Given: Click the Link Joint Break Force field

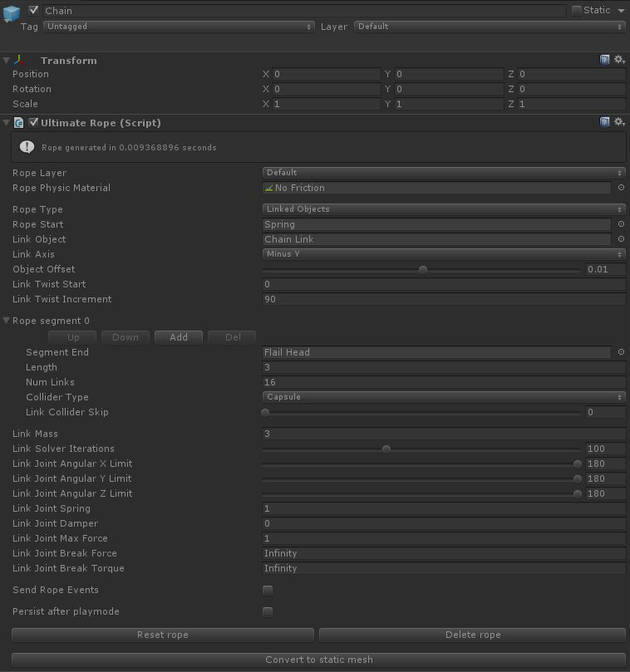Looking at the screenshot, I should [444, 553].
